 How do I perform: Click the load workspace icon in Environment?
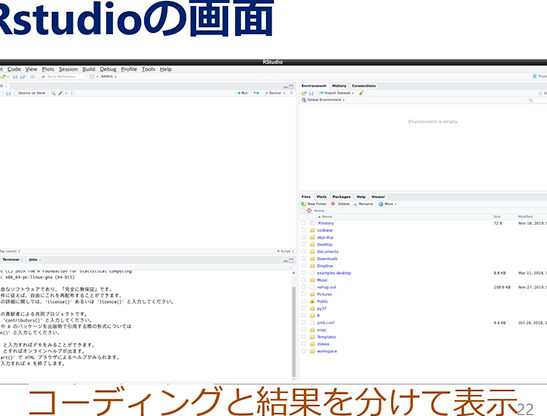pos(304,93)
